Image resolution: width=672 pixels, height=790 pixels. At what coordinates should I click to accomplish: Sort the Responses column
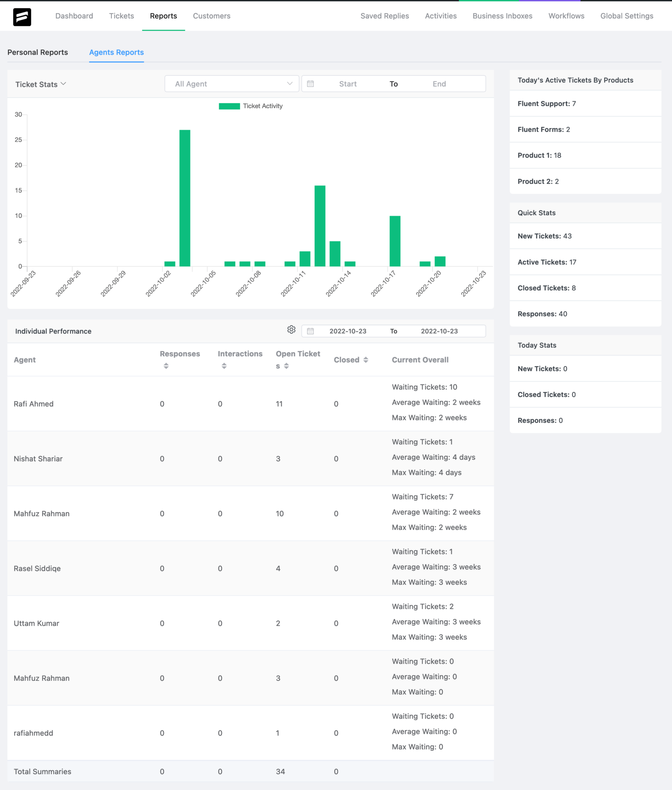(166, 366)
